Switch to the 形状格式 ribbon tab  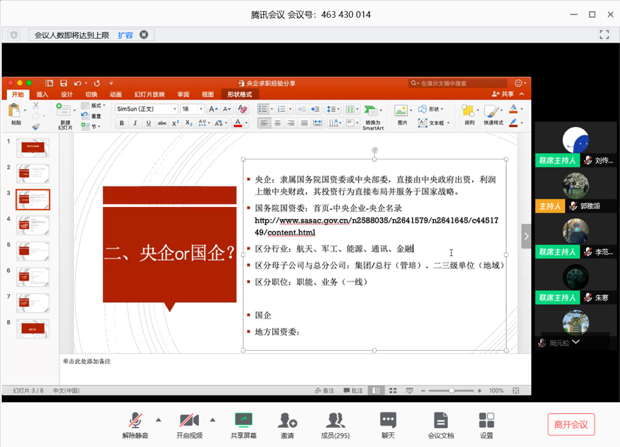[239, 95]
